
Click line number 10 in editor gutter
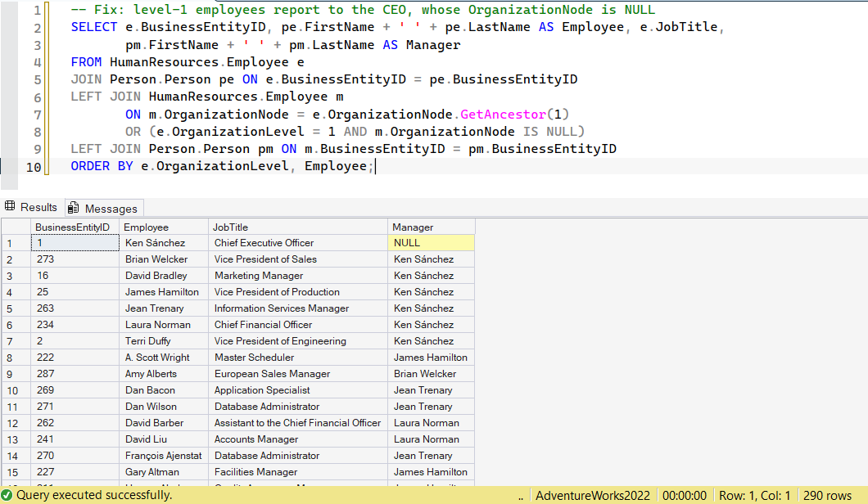tap(34, 167)
